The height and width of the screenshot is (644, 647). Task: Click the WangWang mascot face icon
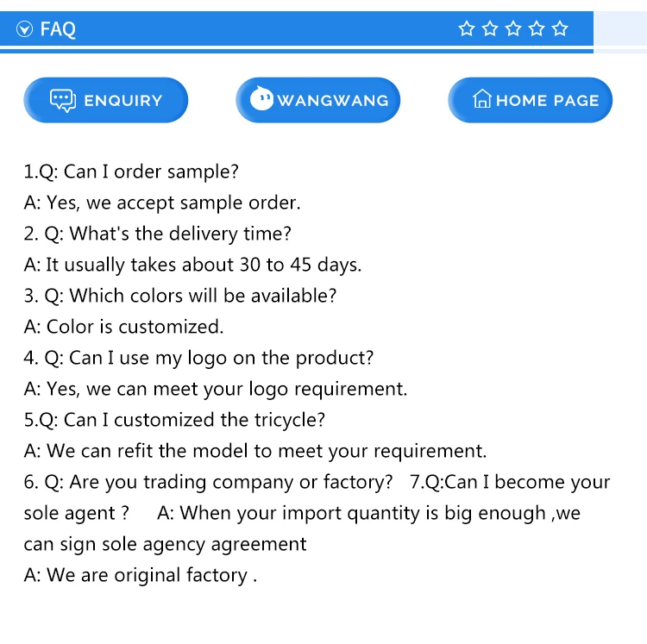point(261,100)
